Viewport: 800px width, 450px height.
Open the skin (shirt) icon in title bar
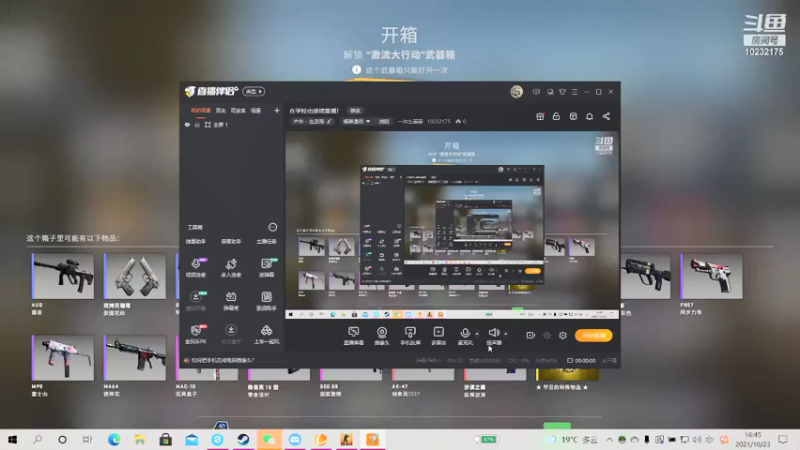[x=562, y=92]
